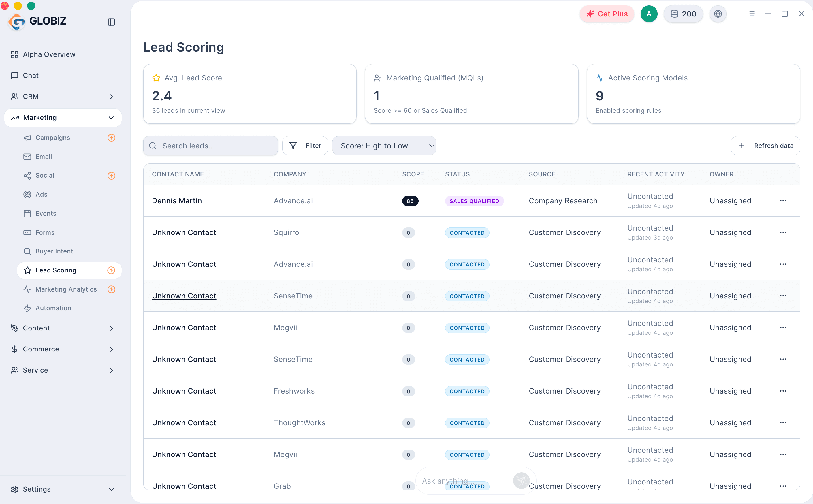The height and width of the screenshot is (504, 813).
Task: Click the CONTACTED badge in Squirro row
Action: [x=467, y=233]
